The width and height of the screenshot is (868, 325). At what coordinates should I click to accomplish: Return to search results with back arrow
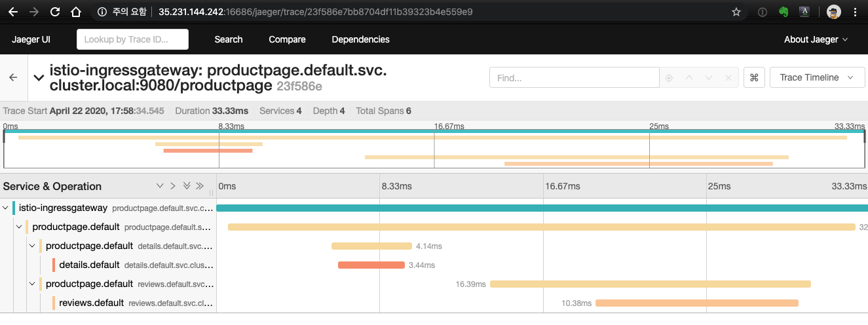(13, 77)
